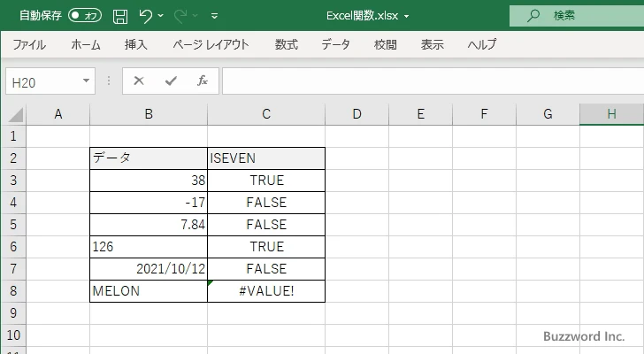Click the formula bar Cancel X icon
This screenshot has width=644, height=354.
(x=139, y=81)
